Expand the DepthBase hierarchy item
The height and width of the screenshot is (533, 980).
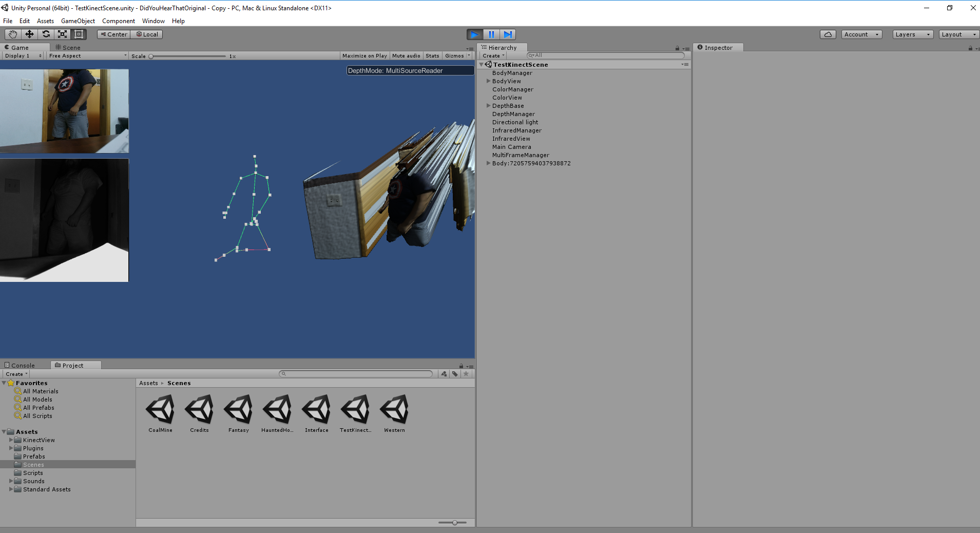[x=489, y=106]
